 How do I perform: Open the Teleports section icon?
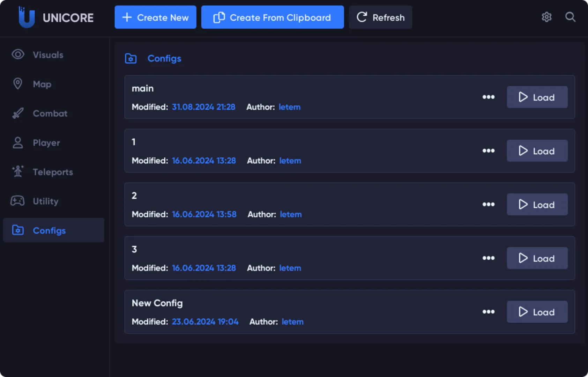tap(17, 172)
